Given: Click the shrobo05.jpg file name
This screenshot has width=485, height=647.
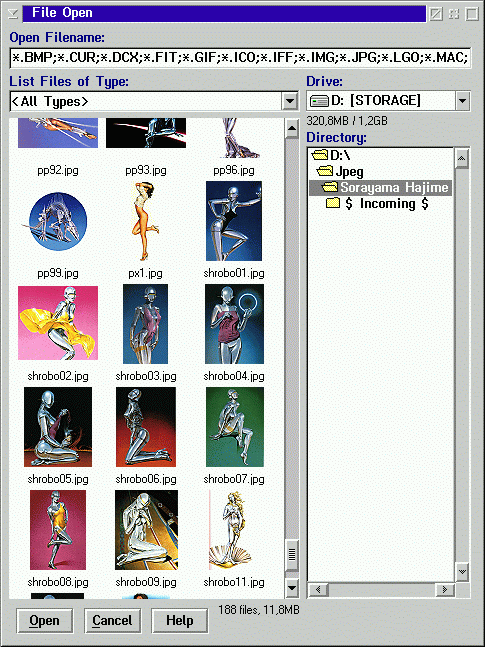Looking at the screenshot, I should [58, 479].
